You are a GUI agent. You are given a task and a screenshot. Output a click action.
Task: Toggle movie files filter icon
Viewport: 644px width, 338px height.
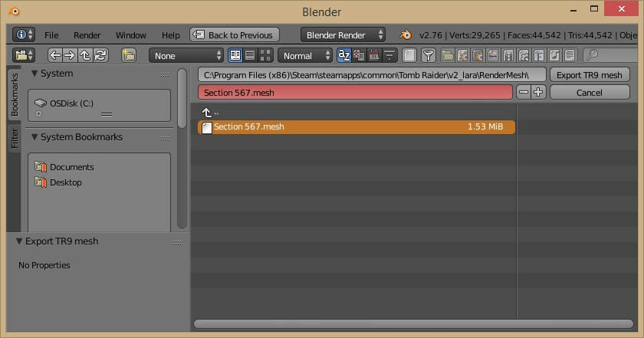point(508,55)
